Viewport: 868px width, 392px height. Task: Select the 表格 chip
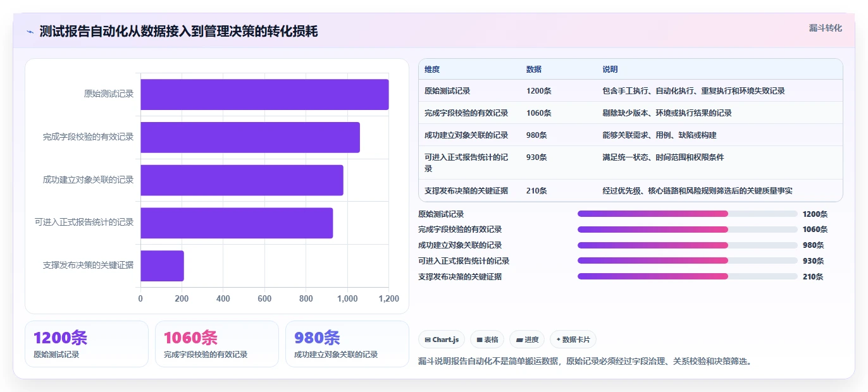[487, 340]
